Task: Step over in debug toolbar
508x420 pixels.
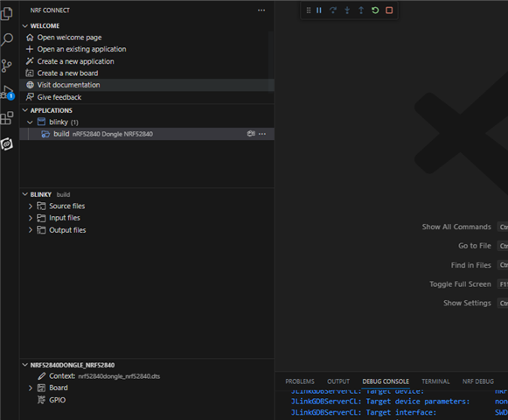Action: (x=333, y=10)
